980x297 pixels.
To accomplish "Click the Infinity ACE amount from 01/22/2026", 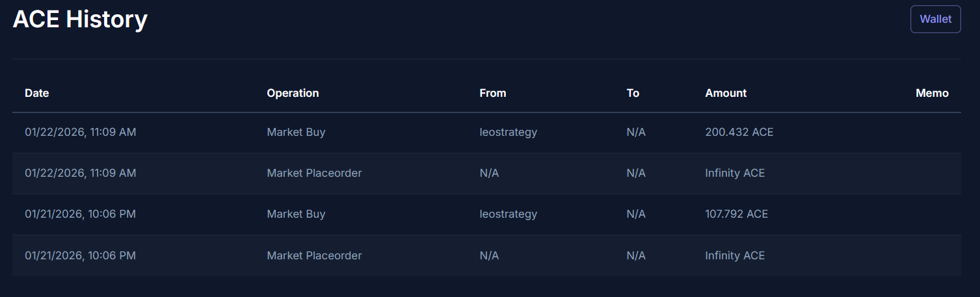I will [735, 173].
